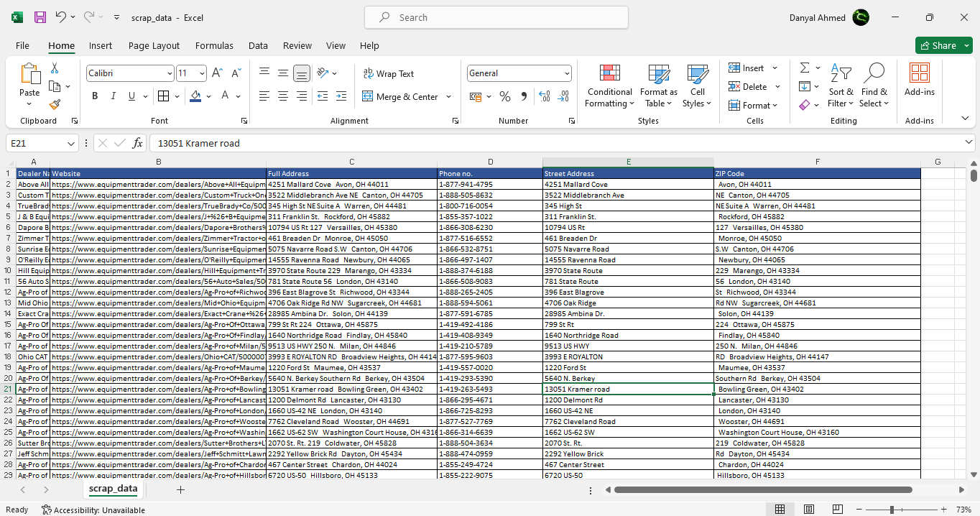Click the Search box in title bar
Screen dimensions: 980x516
[496, 17]
